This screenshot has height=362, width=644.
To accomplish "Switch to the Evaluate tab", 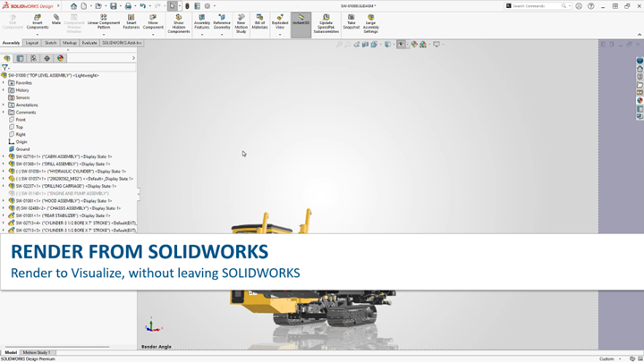I will [89, 43].
